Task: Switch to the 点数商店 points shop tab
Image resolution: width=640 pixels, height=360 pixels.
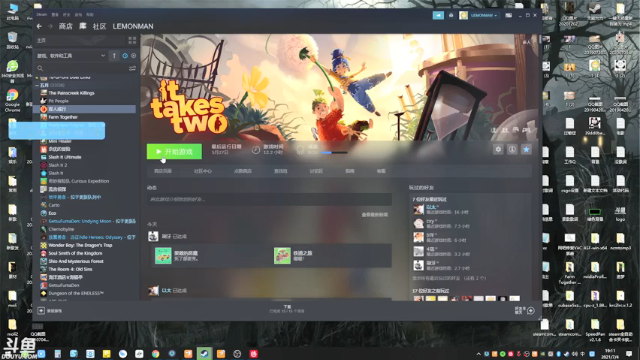Action: click(x=243, y=171)
